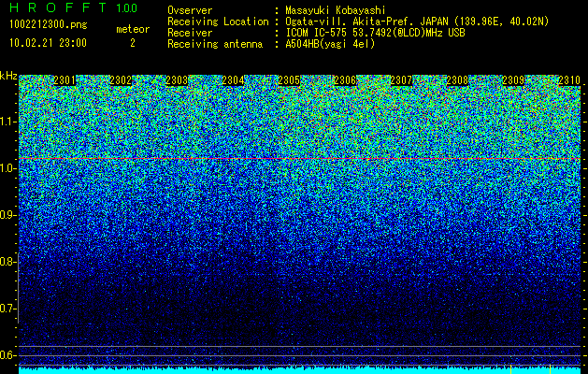Select the ICOM IC-575 receiver value
The height and width of the screenshot is (374, 588).
(375, 33)
